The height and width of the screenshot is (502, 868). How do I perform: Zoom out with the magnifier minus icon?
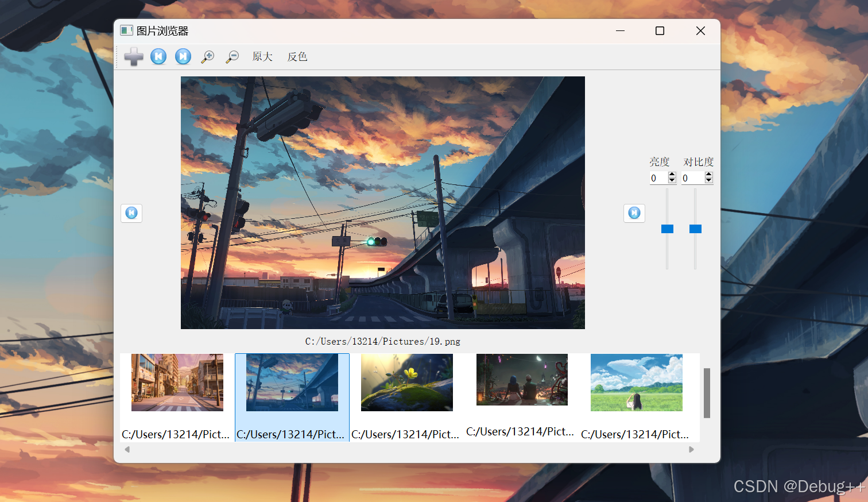coord(232,56)
